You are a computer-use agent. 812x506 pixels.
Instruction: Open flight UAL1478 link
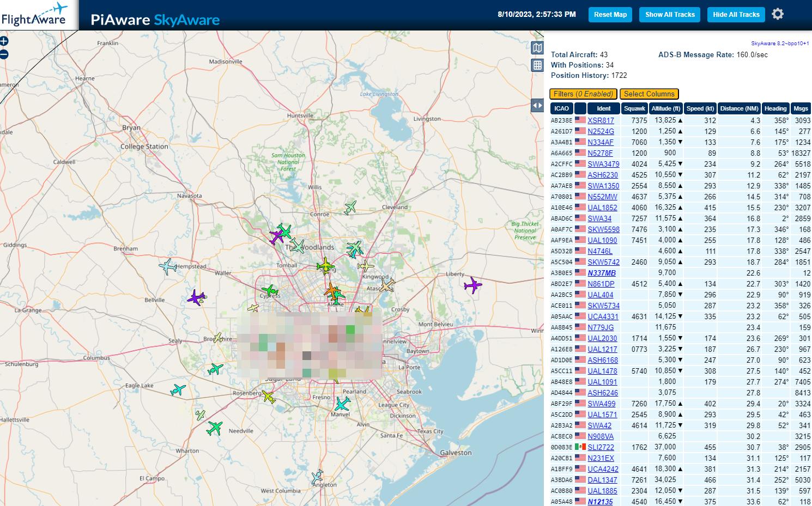click(x=602, y=371)
